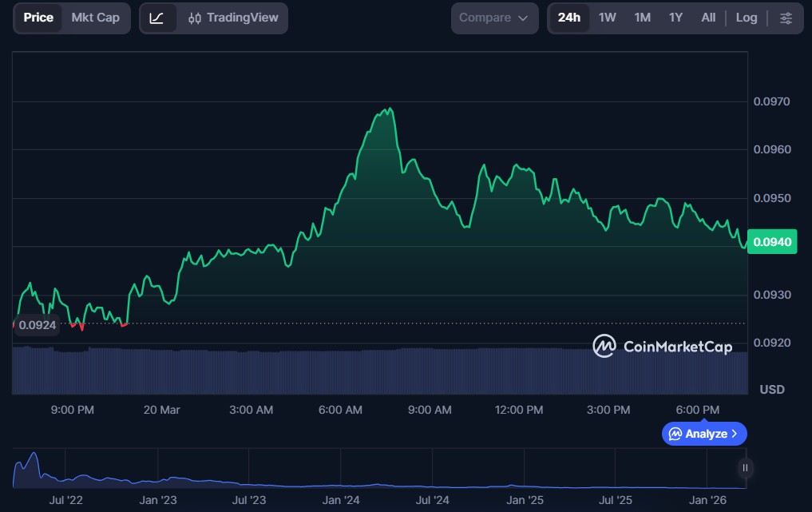
Task: Switch to the line chart view icon
Action: point(157,18)
